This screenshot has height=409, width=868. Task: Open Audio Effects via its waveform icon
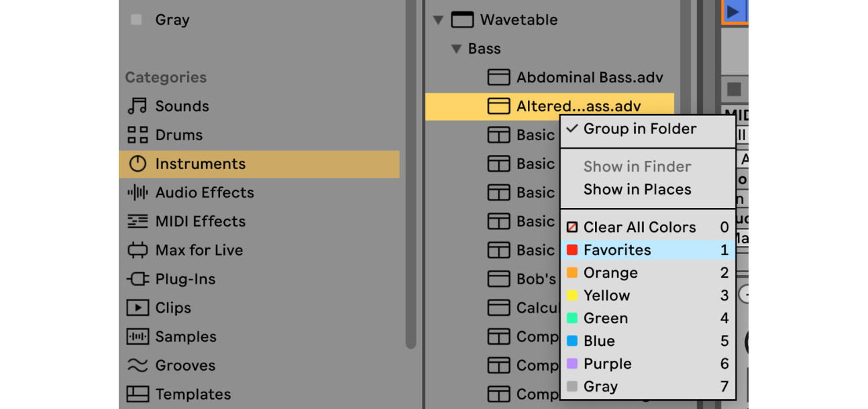(138, 192)
